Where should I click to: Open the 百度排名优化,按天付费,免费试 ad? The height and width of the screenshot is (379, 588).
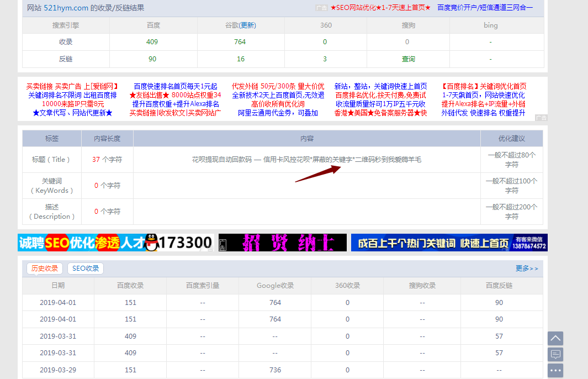[380, 96]
